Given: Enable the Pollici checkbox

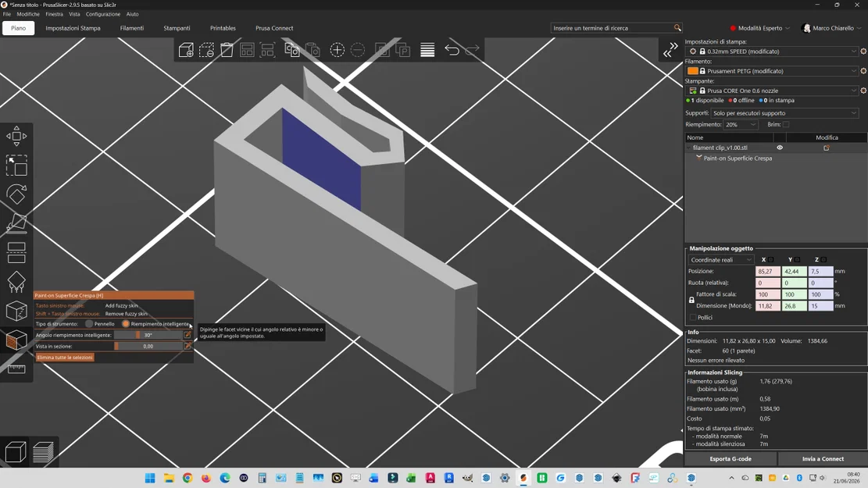Looking at the screenshot, I should click(x=693, y=318).
